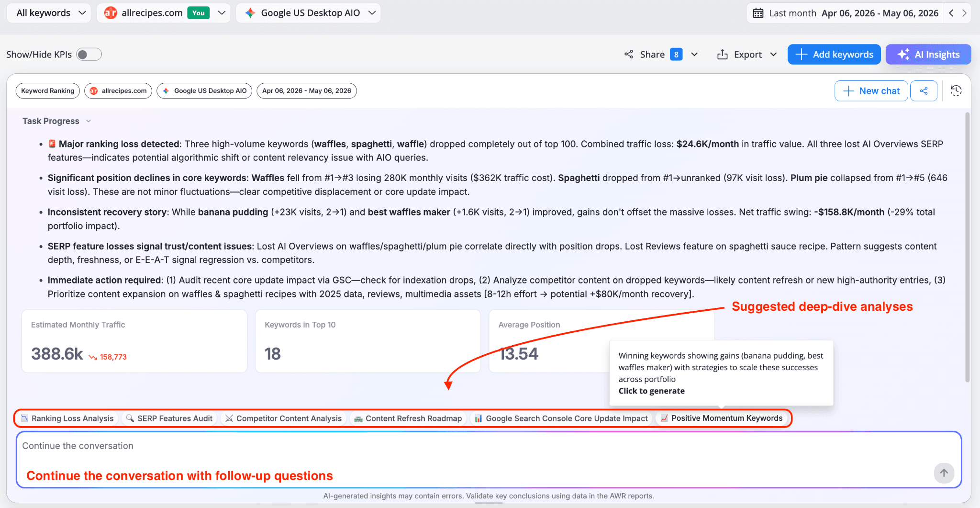
Task: Click the Keywords in Top 10 card
Action: coord(368,341)
